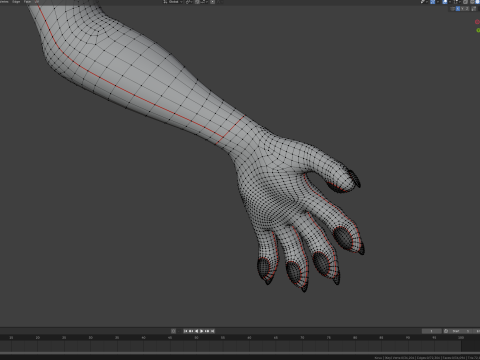Image resolution: width=480 pixels, height=360 pixels.
Task: Open the Edge menu in header
Action: coord(16,2)
